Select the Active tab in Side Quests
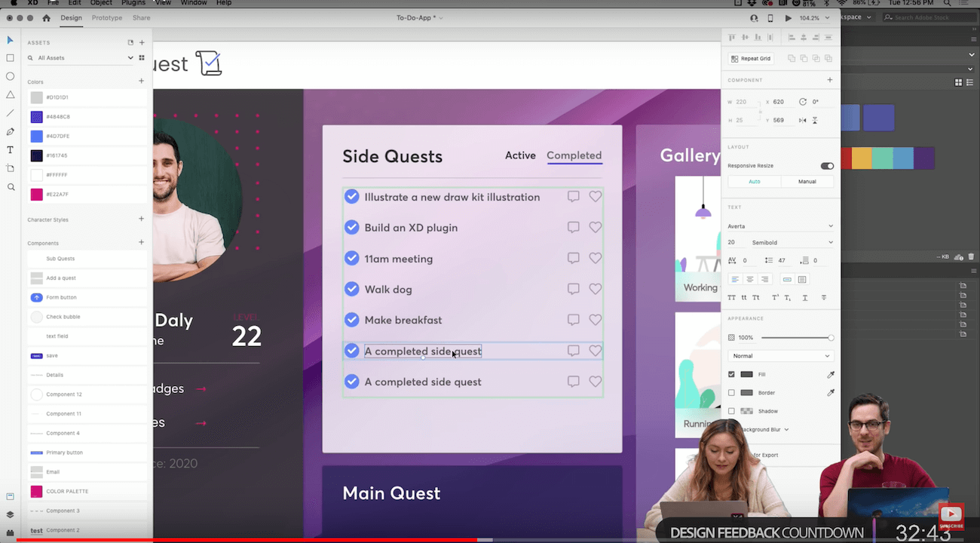 pos(520,155)
